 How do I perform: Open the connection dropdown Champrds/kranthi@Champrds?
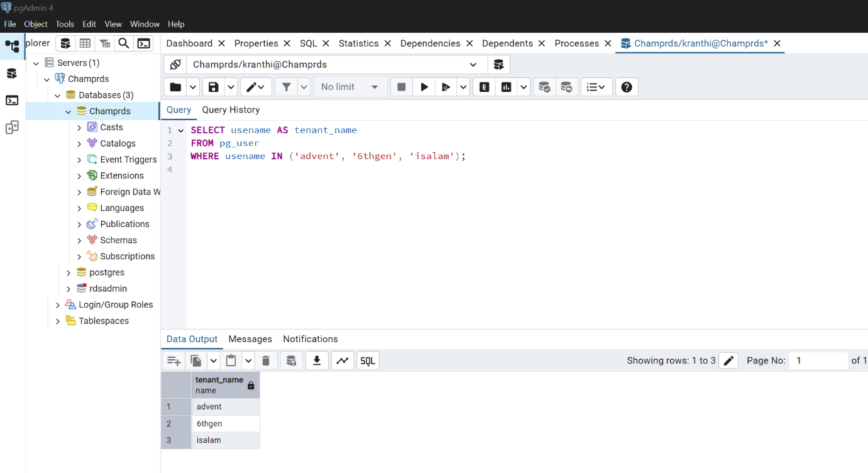337,64
